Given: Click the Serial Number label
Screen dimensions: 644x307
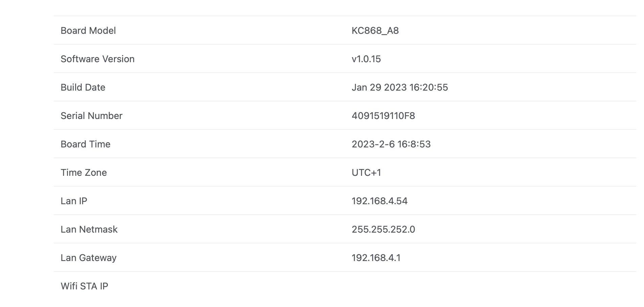Looking at the screenshot, I should pos(91,116).
